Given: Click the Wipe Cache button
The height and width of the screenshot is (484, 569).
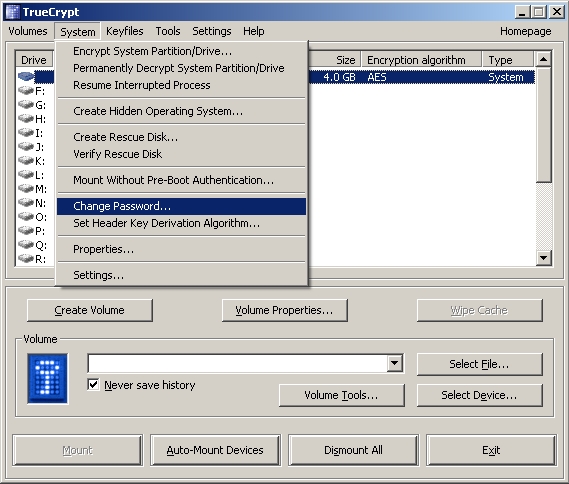Looking at the screenshot, I should [479, 310].
